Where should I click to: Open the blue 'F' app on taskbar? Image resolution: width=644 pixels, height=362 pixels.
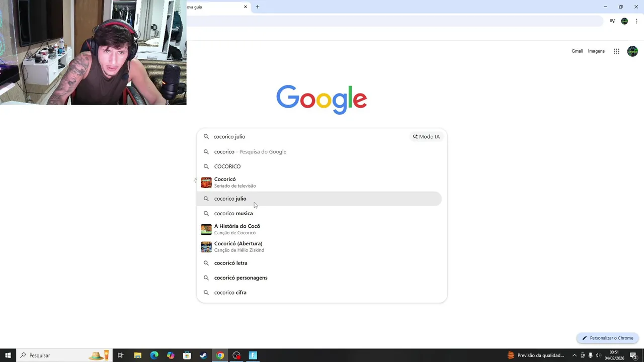pos(253,355)
